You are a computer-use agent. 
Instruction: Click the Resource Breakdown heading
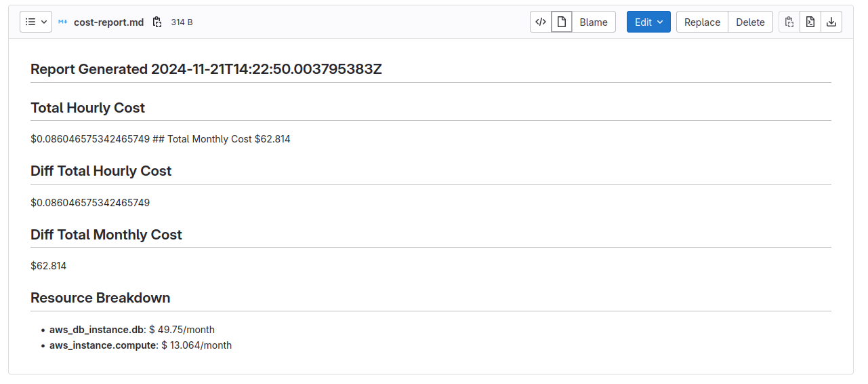coord(100,298)
